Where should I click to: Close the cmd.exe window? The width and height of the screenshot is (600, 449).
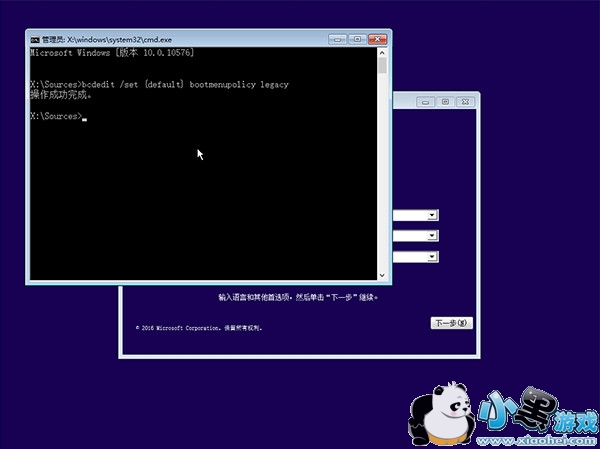(377, 39)
